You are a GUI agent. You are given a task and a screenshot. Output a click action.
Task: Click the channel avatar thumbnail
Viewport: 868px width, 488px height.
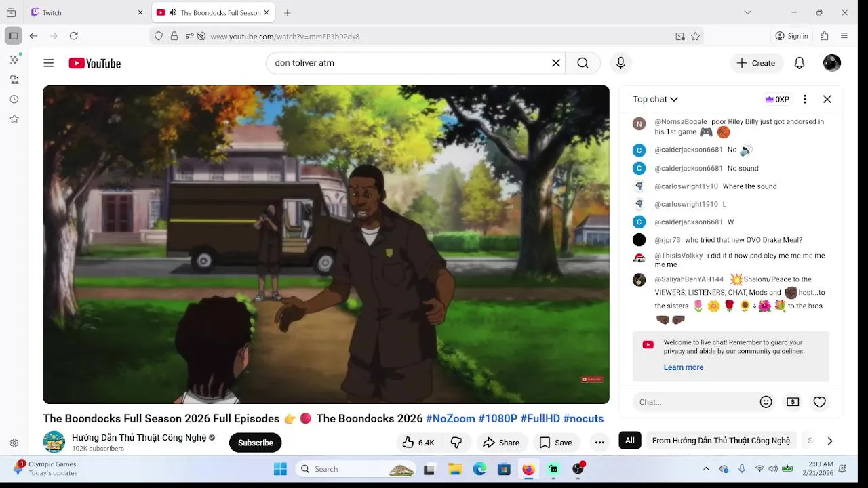click(54, 442)
